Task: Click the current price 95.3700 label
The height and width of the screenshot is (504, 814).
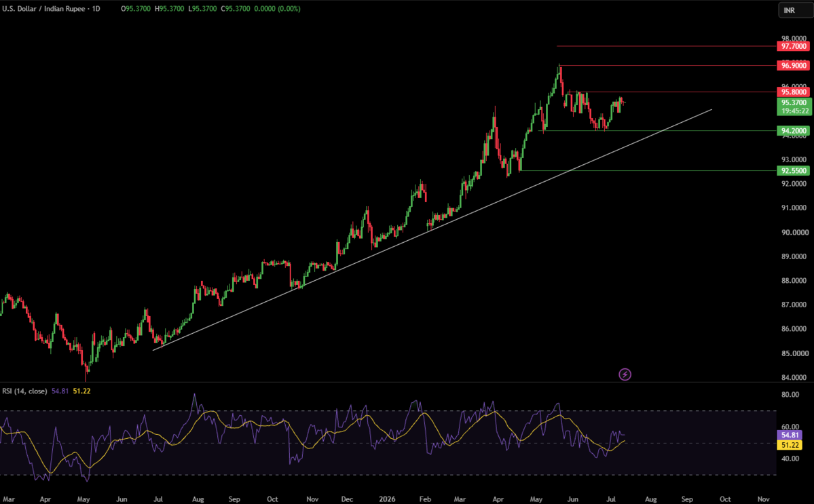Action: [794, 102]
